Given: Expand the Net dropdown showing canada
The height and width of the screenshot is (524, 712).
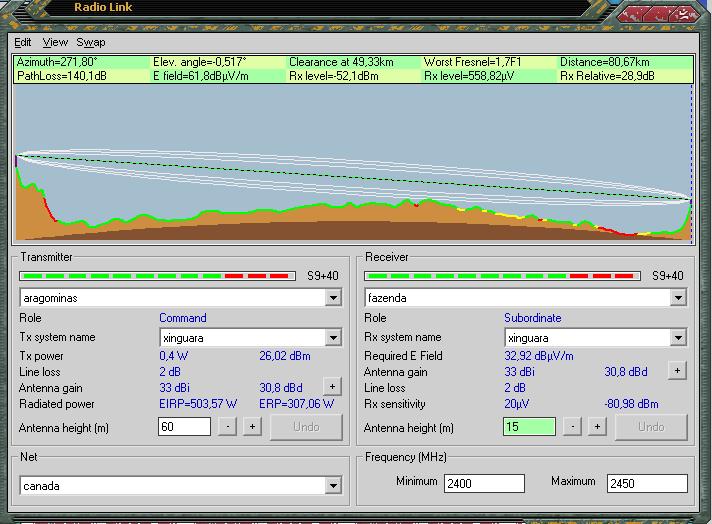Looking at the screenshot, I should coord(333,486).
